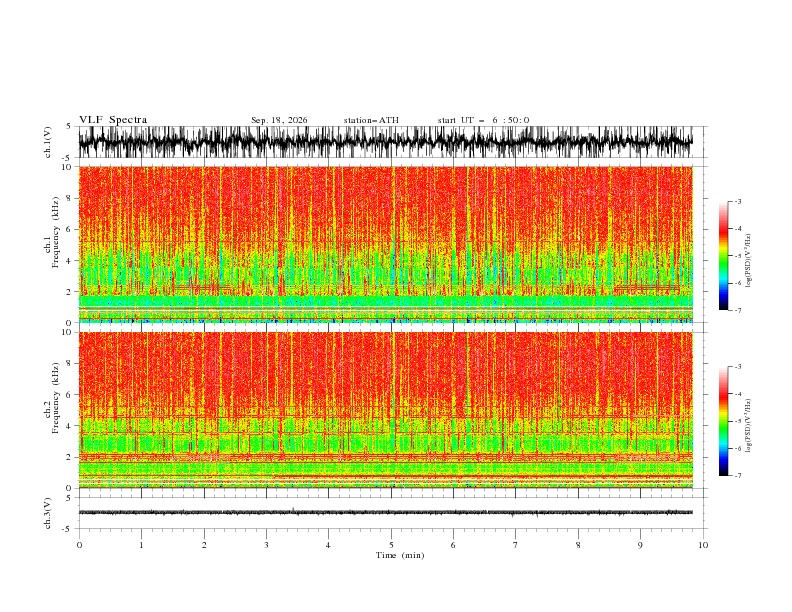Image resolution: width=792 pixels, height=612 pixels.
Task: Click the ch.1(V) axis label
Action: (x=47, y=142)
